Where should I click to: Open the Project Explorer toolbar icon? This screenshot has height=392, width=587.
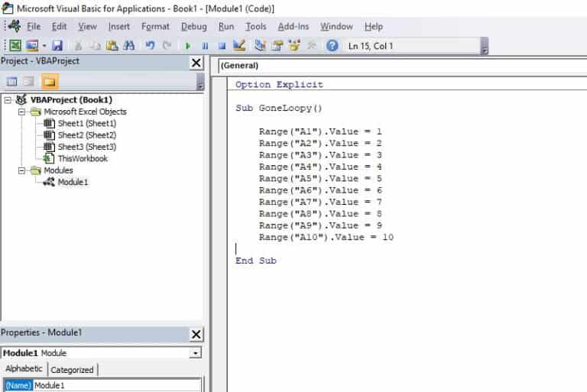pyautogui.click(x=260, y=46)
